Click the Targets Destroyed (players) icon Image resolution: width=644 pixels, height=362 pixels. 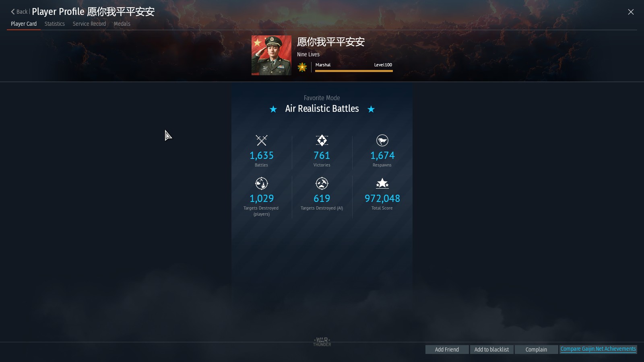click(262, 183)
